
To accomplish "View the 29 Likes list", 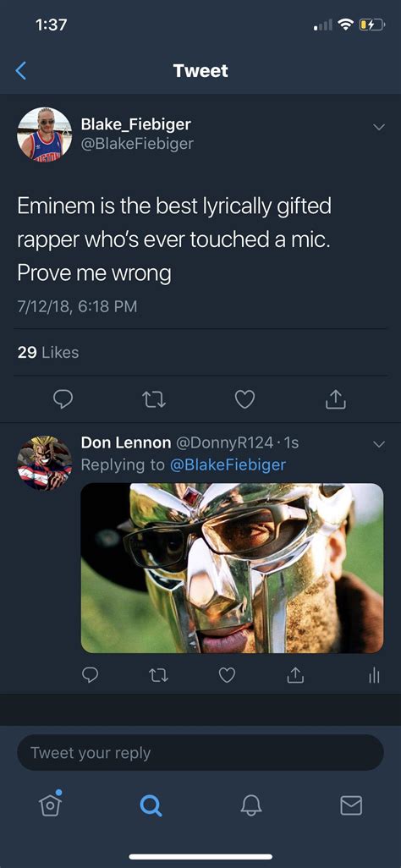I will 48,352.
